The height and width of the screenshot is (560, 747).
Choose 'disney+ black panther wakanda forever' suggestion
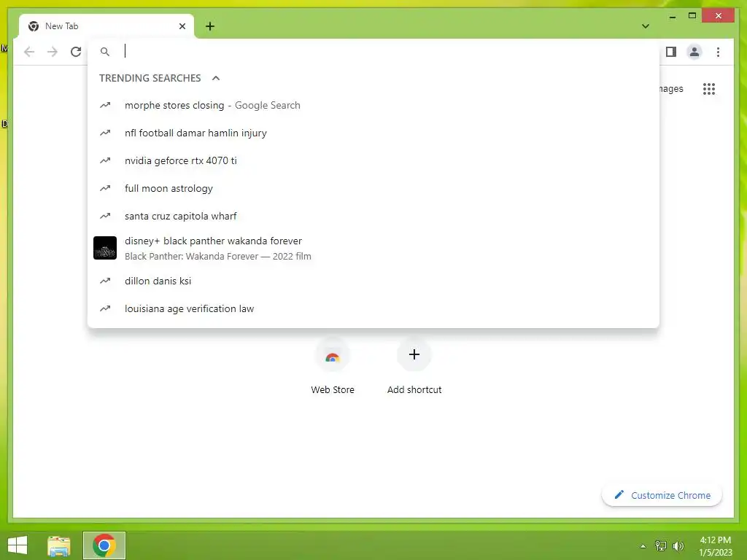pyautogui.click(x=373, y=248)
